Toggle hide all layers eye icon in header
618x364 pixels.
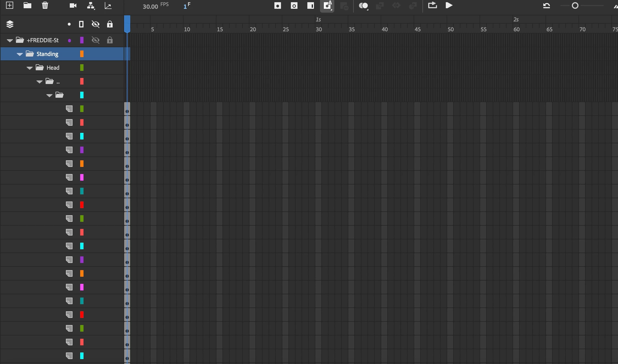[x=96, y=24]
